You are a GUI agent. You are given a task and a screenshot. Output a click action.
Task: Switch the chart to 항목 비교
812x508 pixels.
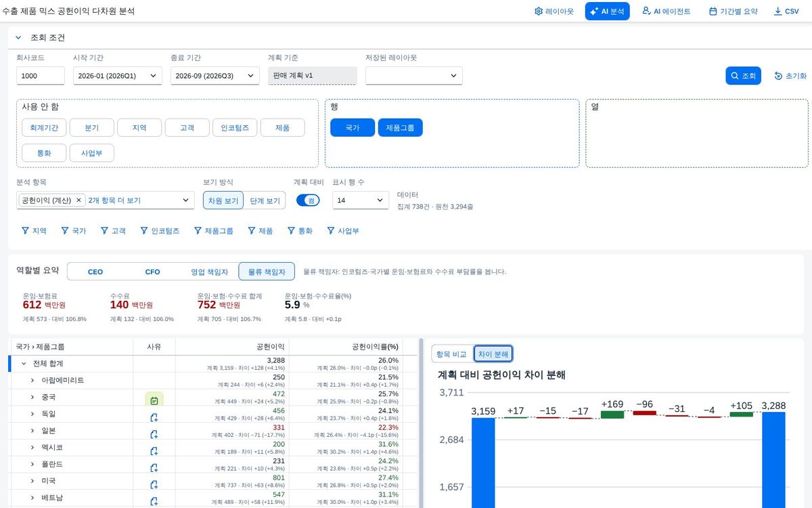pos(451,354)
